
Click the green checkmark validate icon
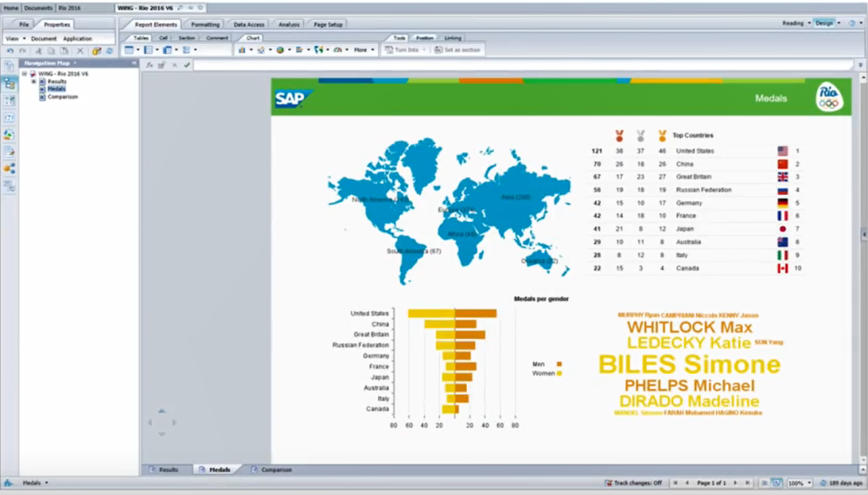(x=186, y=64)
